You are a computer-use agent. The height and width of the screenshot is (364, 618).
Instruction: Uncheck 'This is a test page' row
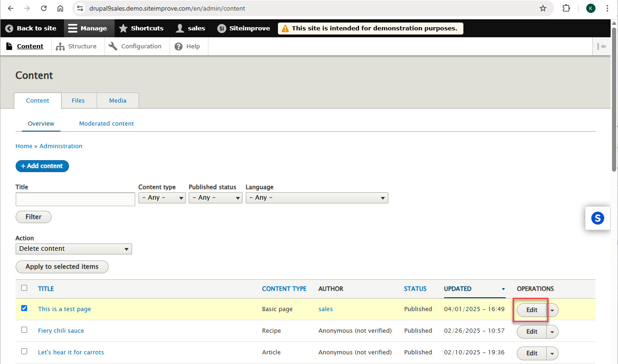coord(24,308)
